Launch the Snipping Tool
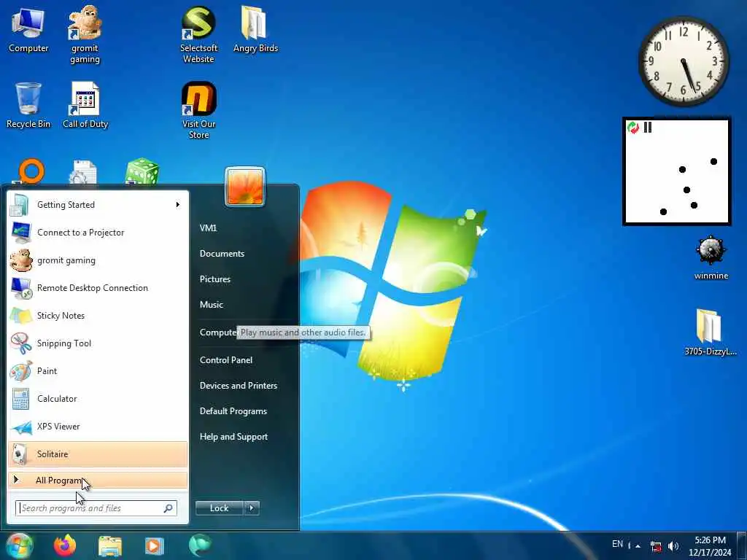 (x=98, y=343)
